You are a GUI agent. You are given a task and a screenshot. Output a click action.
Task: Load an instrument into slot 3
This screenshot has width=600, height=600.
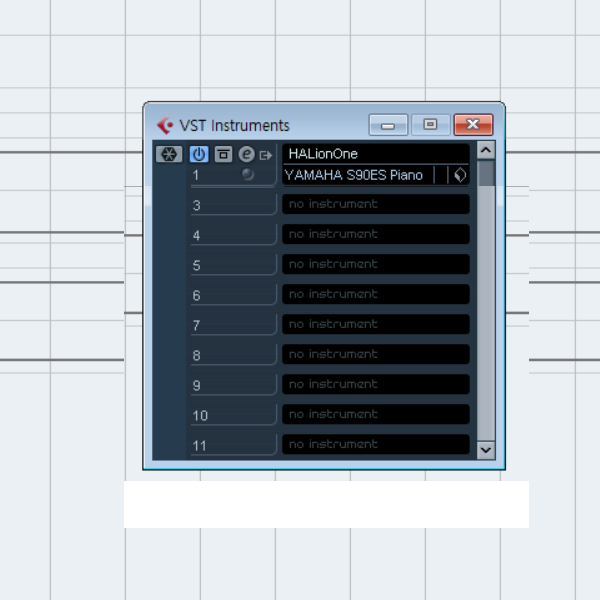pyautogui.click(x=376, y=204)
